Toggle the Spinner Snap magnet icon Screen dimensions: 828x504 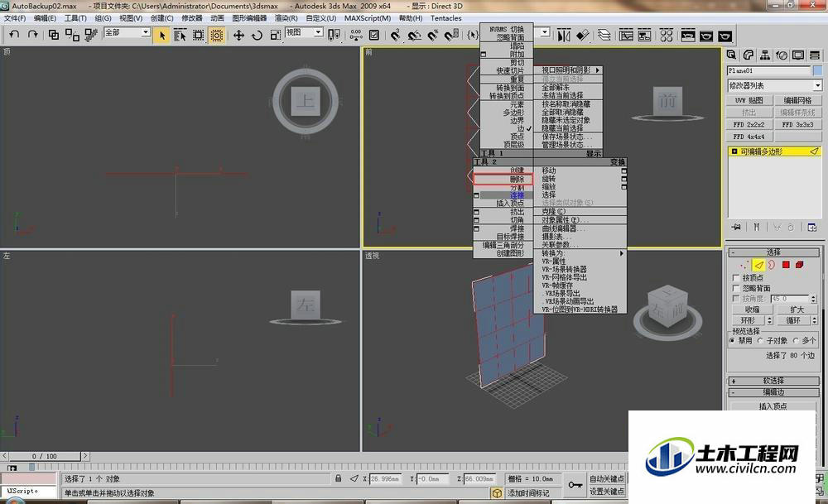click(451, 36)
